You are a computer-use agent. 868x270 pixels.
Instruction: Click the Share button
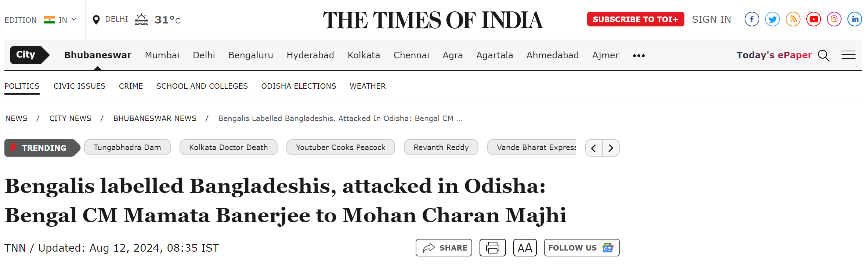444,248
